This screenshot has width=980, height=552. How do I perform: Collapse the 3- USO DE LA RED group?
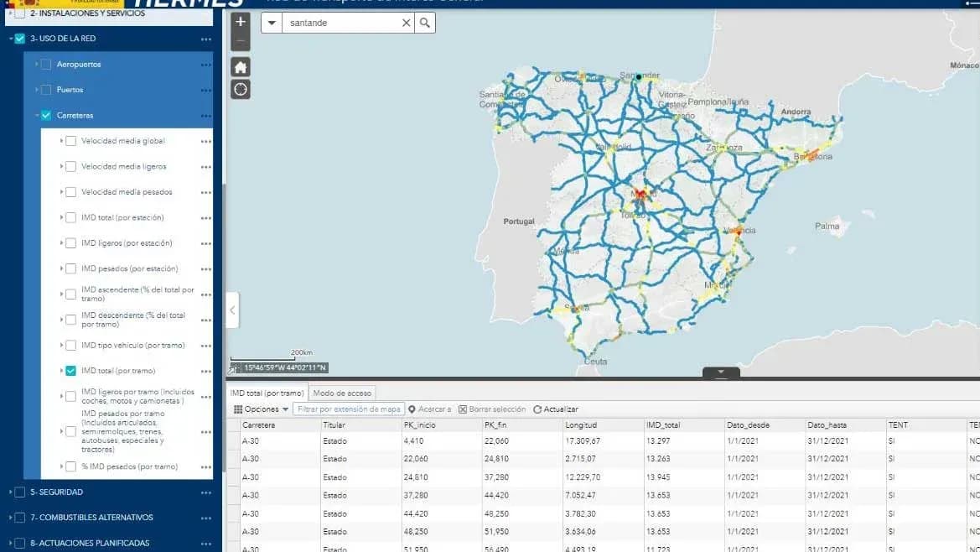pos(11,39)
